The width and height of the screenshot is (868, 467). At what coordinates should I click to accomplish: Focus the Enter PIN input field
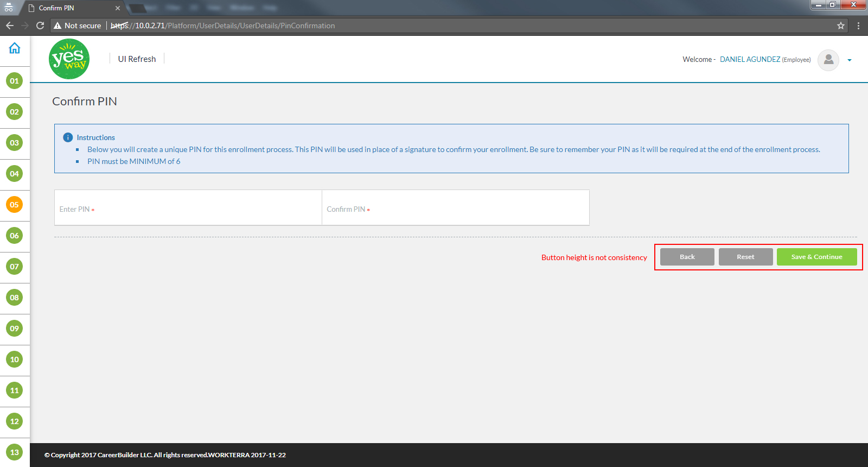click(x=188, y=208)
